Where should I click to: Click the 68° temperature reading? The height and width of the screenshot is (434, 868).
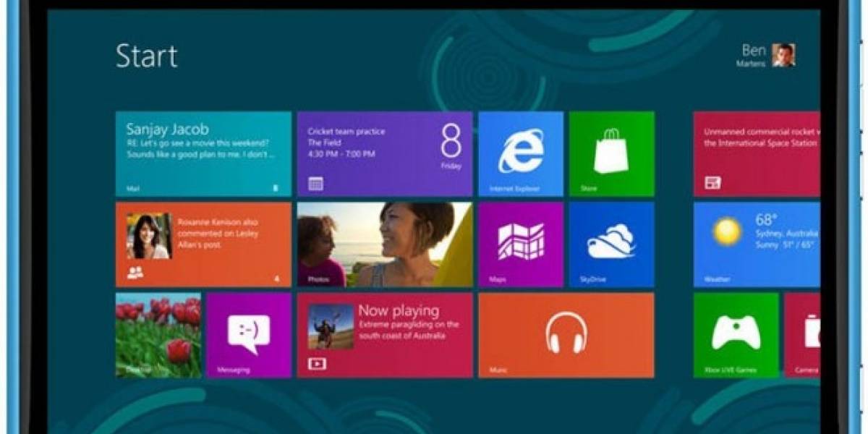766,219
